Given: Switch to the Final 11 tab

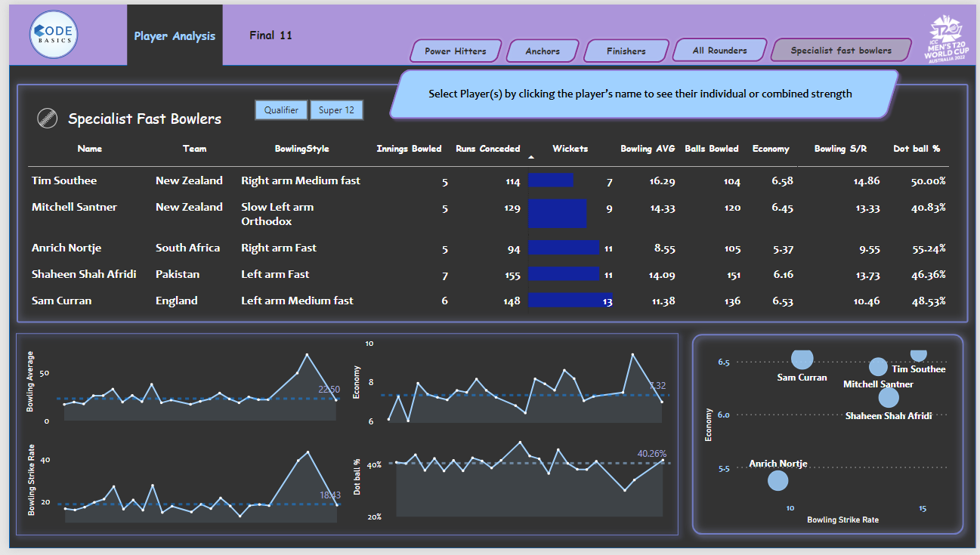Looking at the screenshot, I should (x=271, y=35).
